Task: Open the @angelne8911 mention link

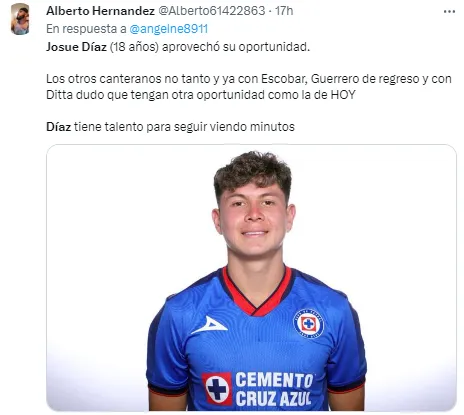Action: [x=168, y=29]
